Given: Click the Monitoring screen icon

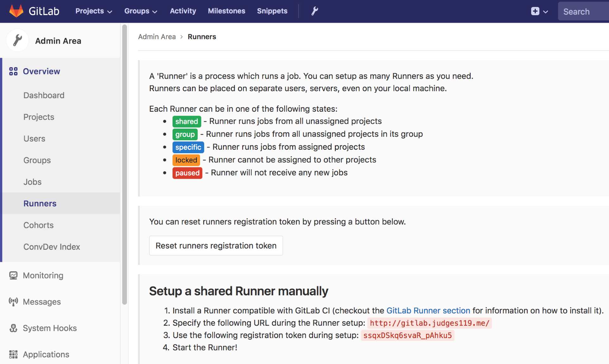Looking at the screenshot, I should tap(13, 275).
